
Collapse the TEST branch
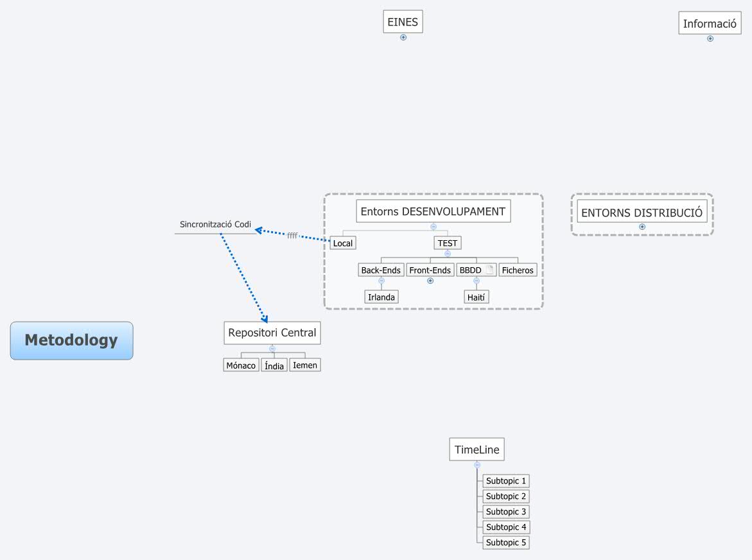pyautogui.click(x=447, y=253)
